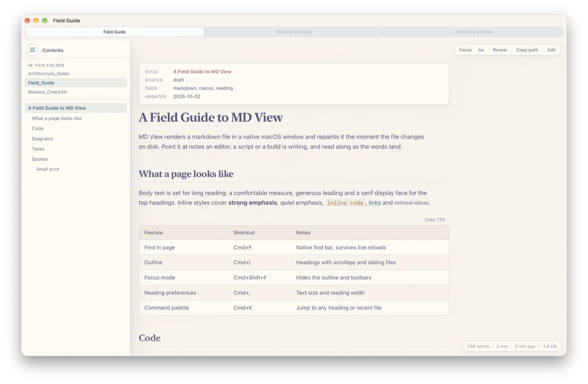The height and width of the screenshot is (384, 588).
Task: Click Copy path in the toolbar
Action: (527, 50)
